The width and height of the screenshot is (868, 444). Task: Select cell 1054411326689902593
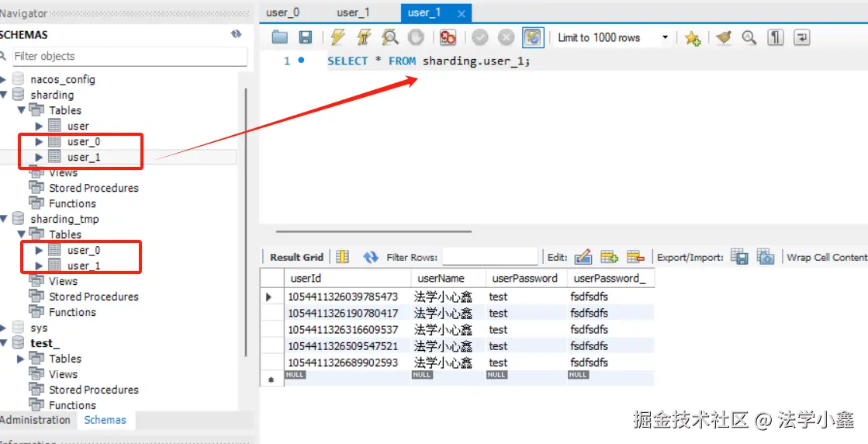(x=348, y=362)
